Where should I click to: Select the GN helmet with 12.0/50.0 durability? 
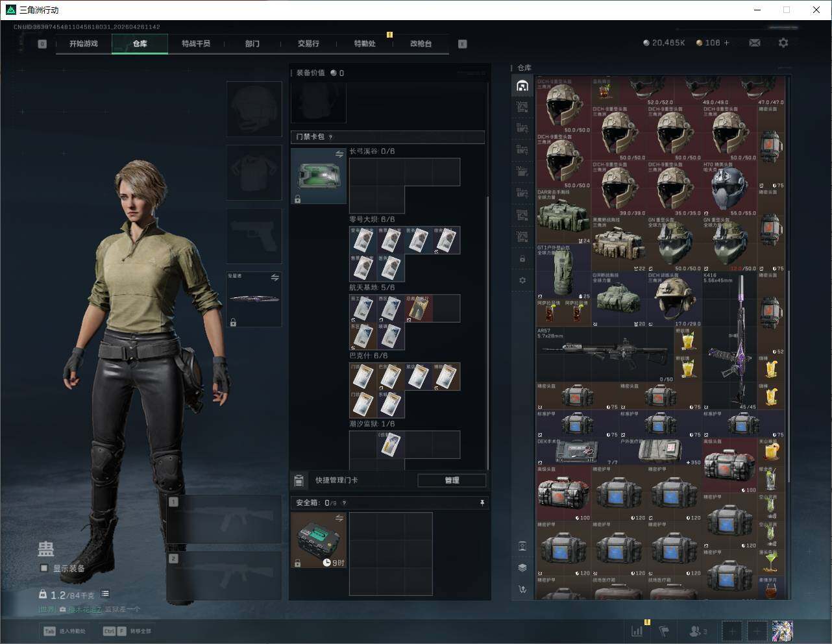(x=729, y=244)
